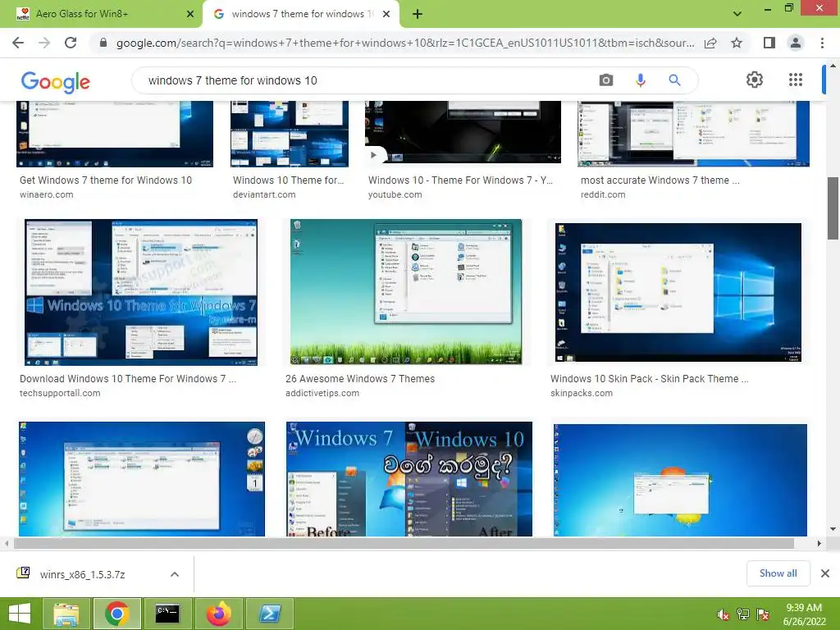Viewport: 840px width, 630px height.
Task: Select the winaero.com result thumbnail
Action: [x=115, y=134]
